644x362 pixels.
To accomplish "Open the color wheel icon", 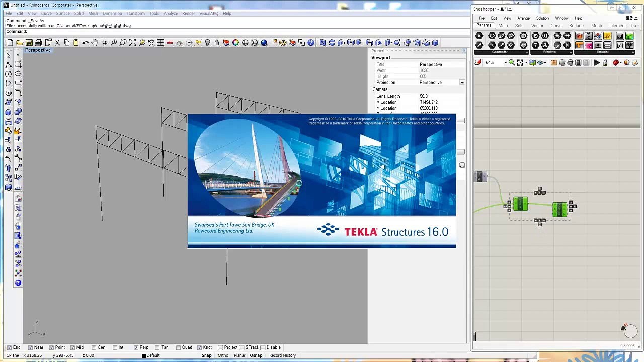I will coord(235,43).
